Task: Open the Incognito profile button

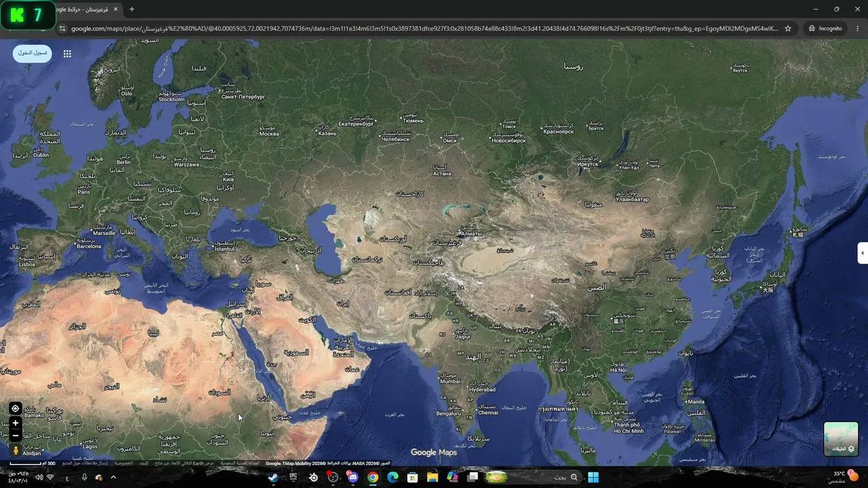Action: pyautogui.click(x=825, y=28)
